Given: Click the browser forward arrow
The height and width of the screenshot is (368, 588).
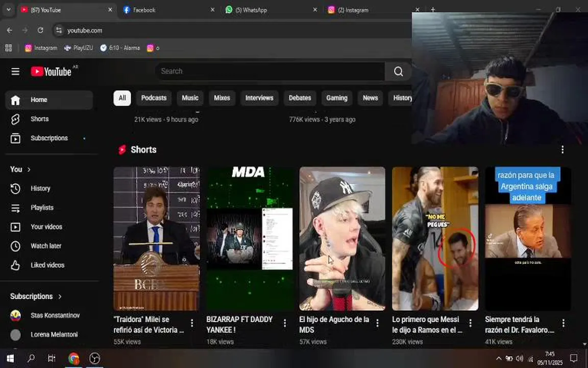Looking at the screenshot, I should tap(25, 31).
